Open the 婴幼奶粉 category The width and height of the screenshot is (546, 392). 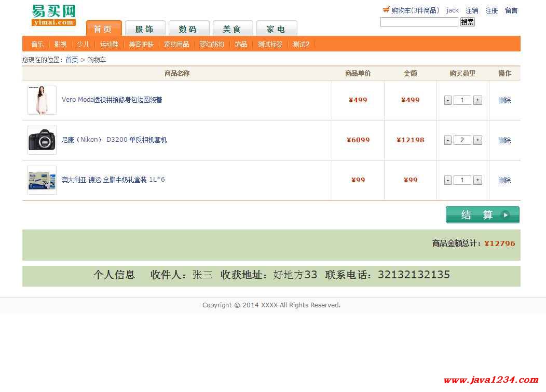[212, 44]
